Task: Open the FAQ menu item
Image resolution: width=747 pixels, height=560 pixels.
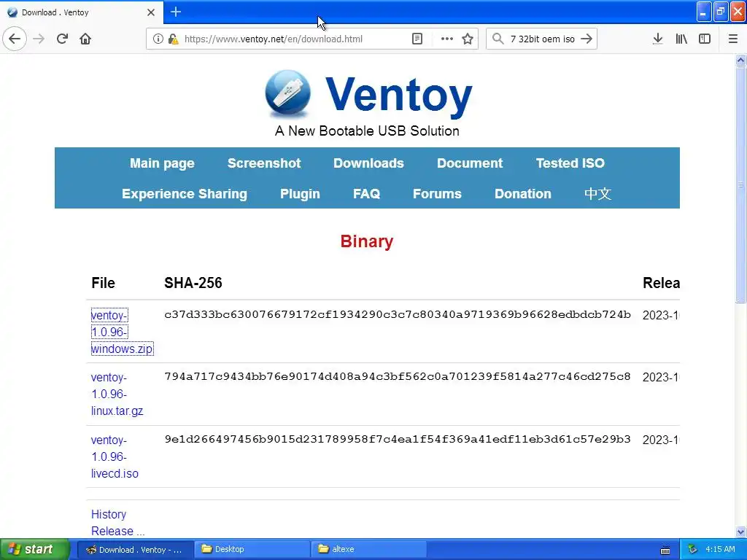Action: click(x=366, y=194)
